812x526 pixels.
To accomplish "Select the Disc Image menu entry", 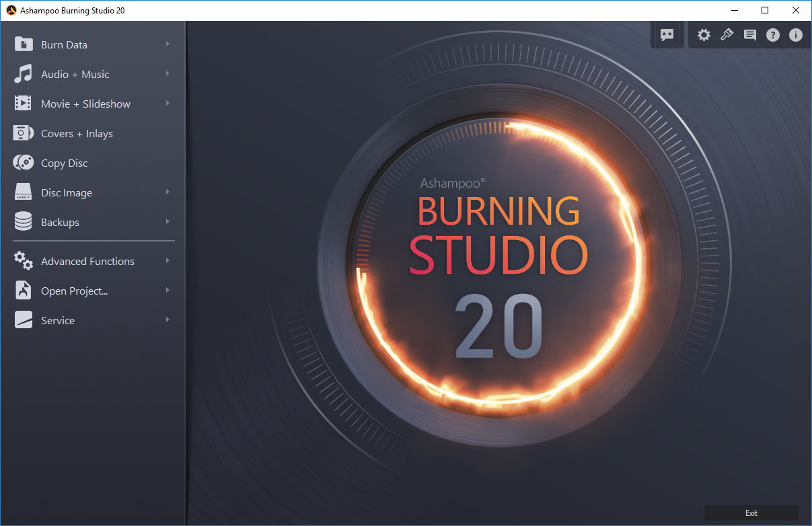I will tap(93, 192).
